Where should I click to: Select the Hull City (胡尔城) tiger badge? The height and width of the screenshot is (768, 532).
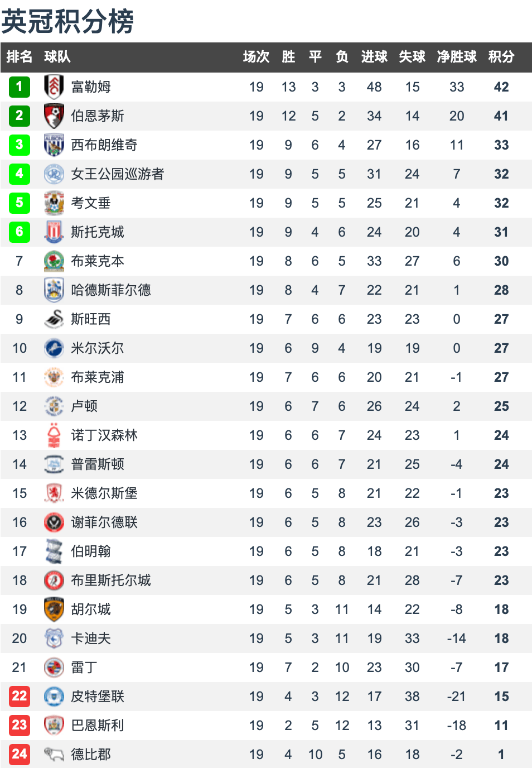(x=54, y=609)
